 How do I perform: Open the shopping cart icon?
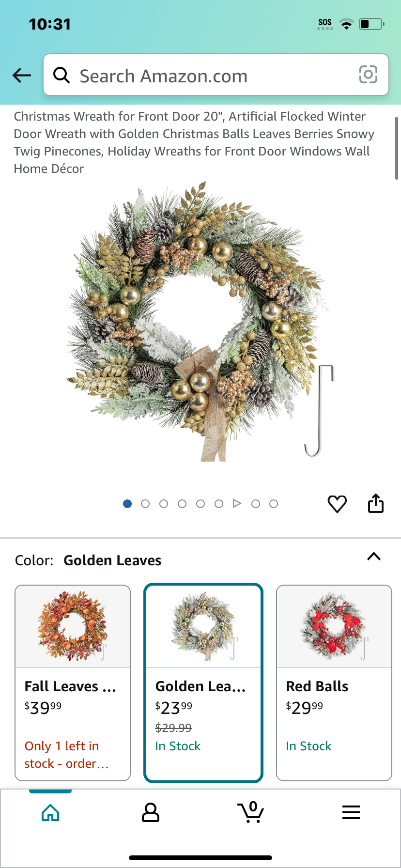(x=250, y=812)
